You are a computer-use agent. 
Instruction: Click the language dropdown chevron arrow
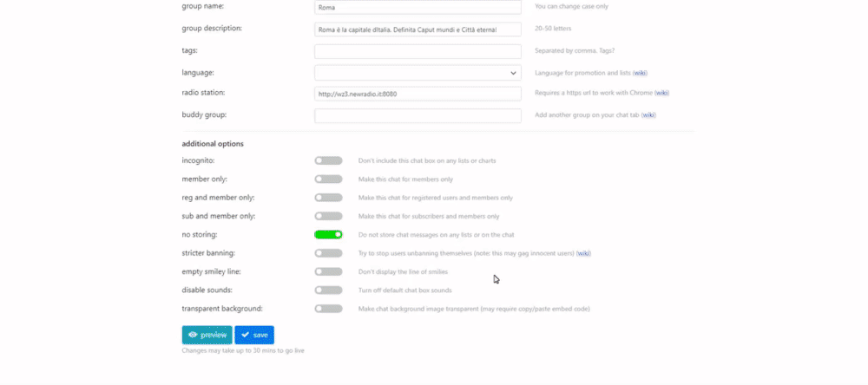click(x=513, y=73)
